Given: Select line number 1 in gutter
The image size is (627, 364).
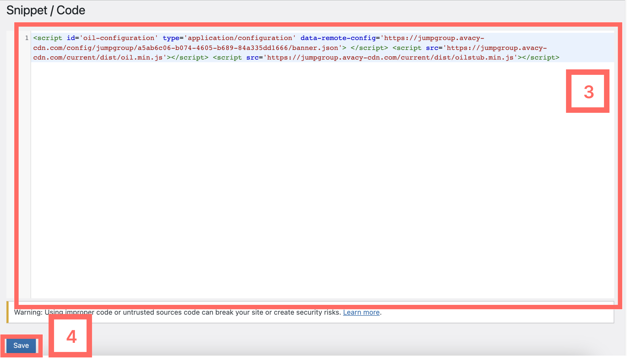Looking at the screenshot, I should pos(27,38).
